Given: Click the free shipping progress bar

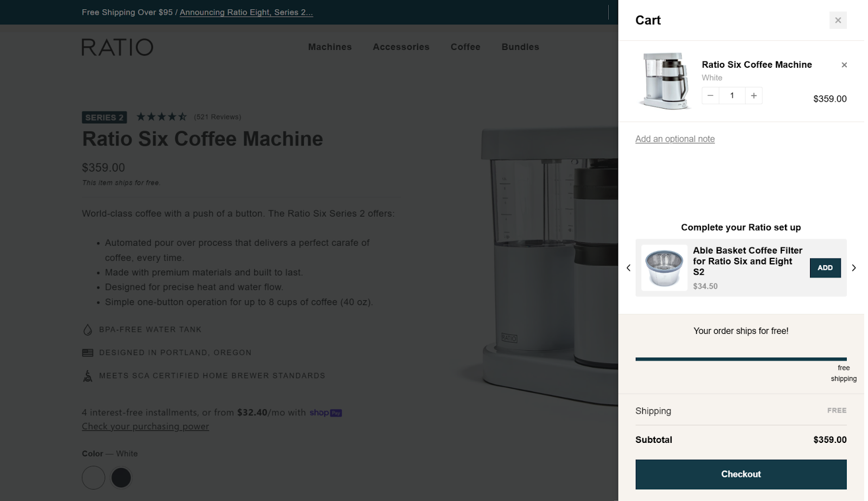Looking at the screenshot, I should [741, 359].
